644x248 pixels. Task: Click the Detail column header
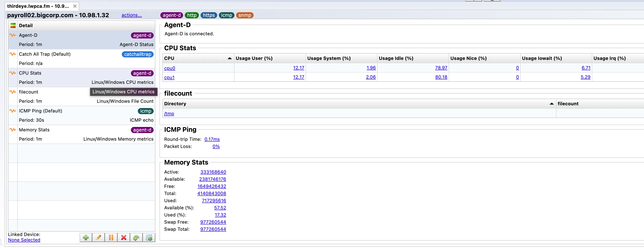86,25
